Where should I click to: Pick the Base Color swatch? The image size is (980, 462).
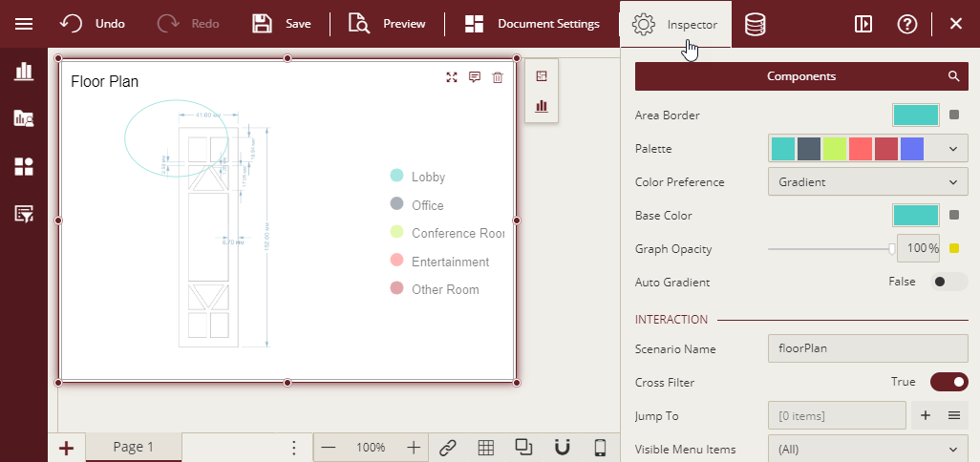pos(916,215)
